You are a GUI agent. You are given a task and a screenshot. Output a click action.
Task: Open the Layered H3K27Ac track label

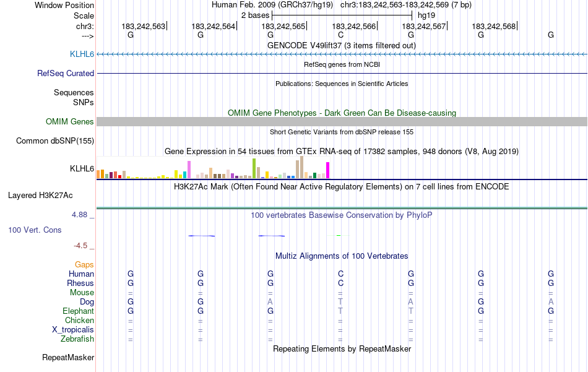(40, 196)
